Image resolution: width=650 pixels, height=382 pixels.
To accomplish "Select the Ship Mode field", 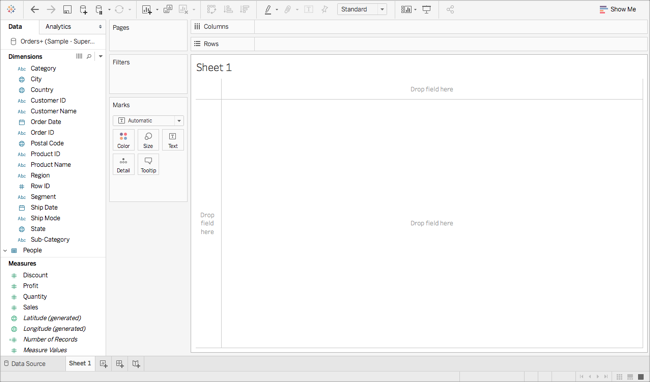I will tap(45, 218).
